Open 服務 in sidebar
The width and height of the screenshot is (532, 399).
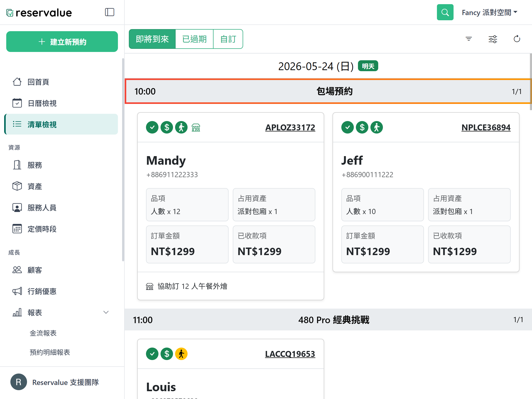(62, 165)
